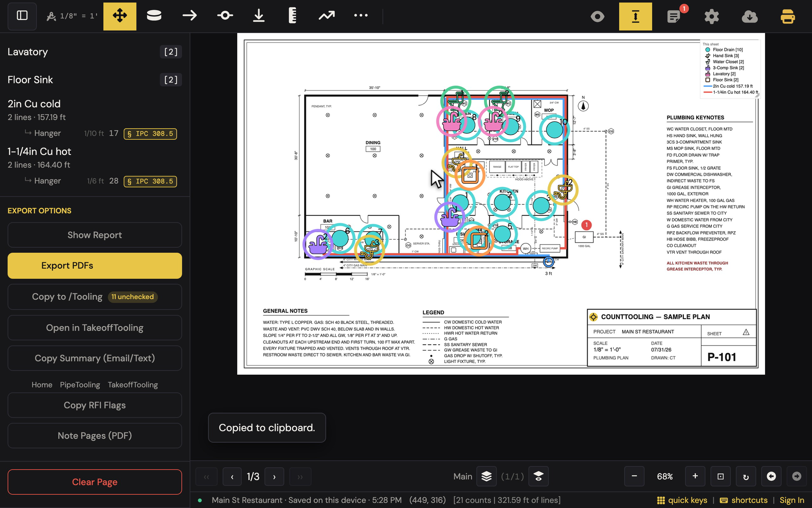This screenshot has height=508, width=812.
Task: Click the Sign In link
Action: click(792, 500)
